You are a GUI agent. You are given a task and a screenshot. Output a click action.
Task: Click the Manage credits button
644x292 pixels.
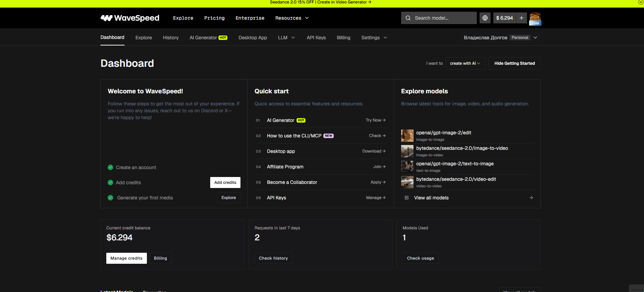tap(127, 258)
